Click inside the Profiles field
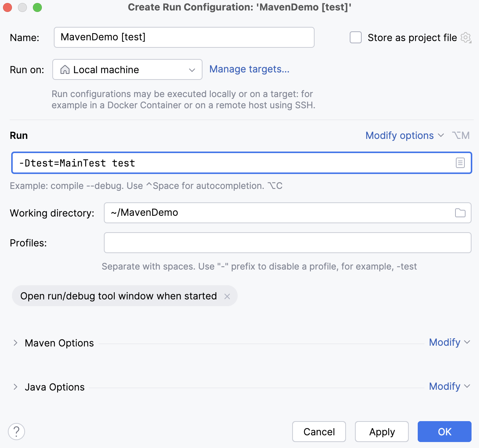Viewport: 479px width, 448px height. (x=287, y=243)
